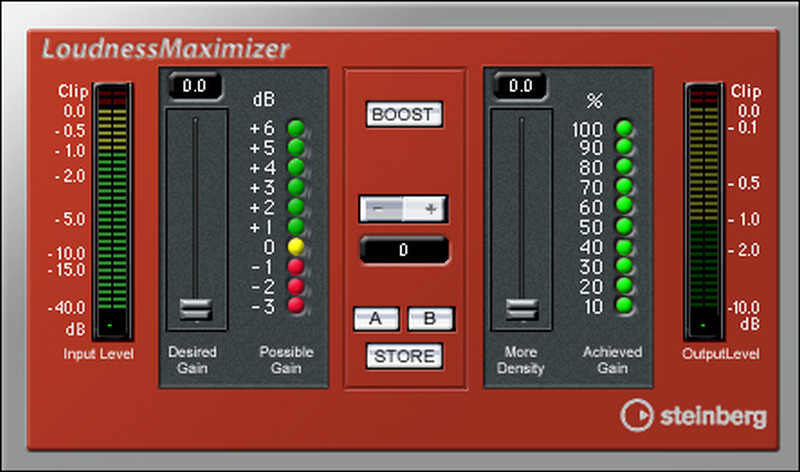Viewport: 800px width, 472px height.
Task: Click the yellow 0 dB Possible Gain LED
Action: 296,247
